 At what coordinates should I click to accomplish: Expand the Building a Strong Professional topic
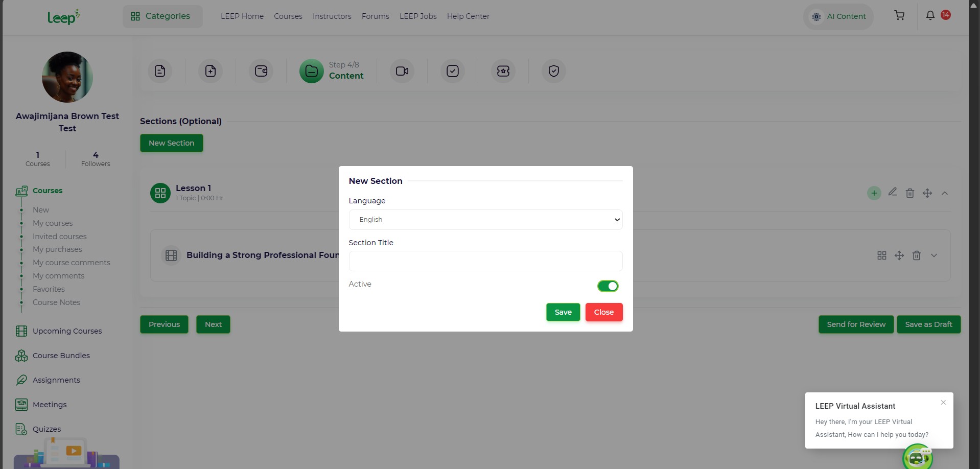(934, 255)
